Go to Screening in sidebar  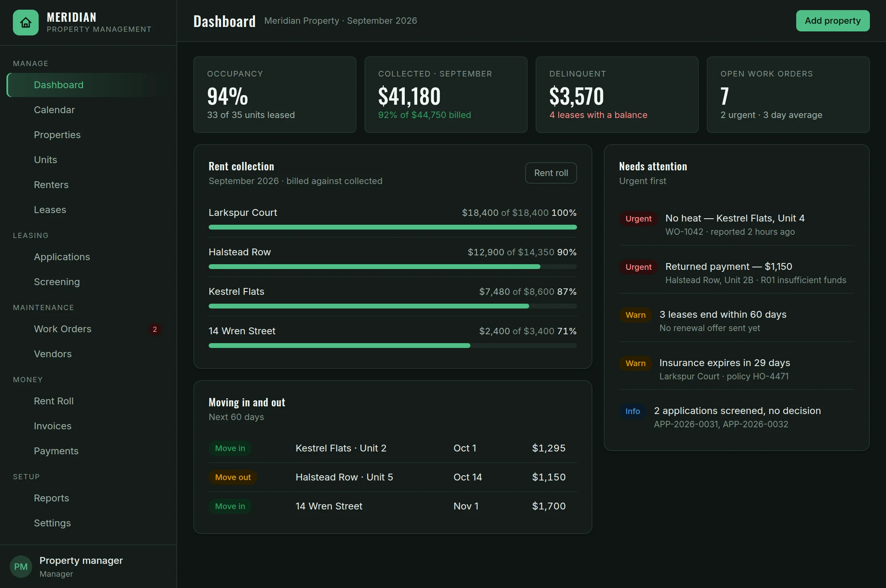[x=88, y=282]
